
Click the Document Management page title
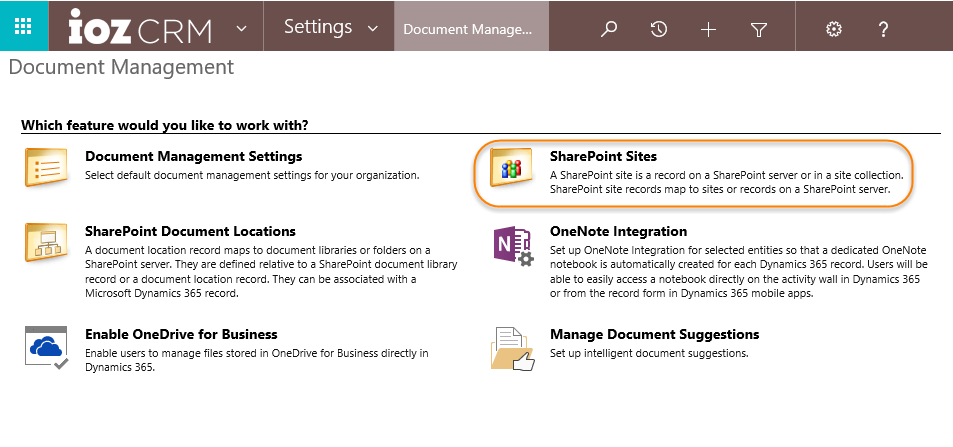121,67
